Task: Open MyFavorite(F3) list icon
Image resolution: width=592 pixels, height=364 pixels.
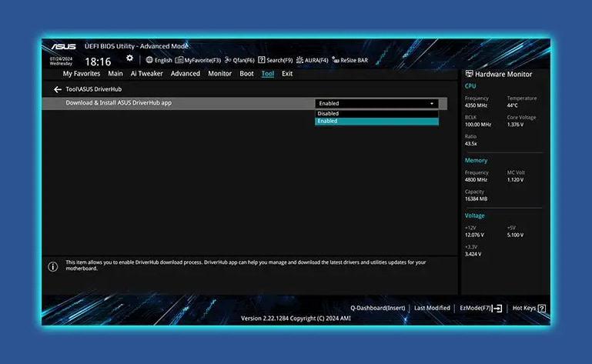Action: pyautogui.click(x=179, y=60)
